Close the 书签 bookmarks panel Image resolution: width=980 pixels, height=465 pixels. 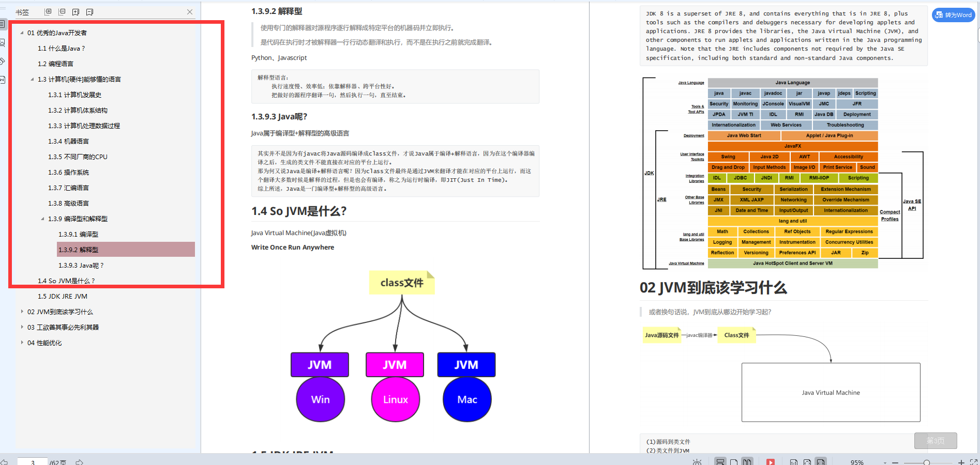click(190, 12)
